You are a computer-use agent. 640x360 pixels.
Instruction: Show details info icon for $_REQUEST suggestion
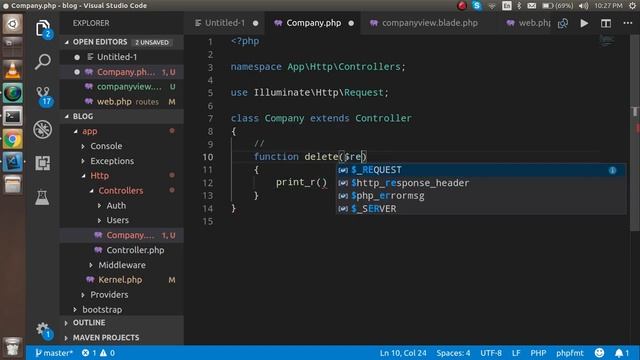pos(612,170)
